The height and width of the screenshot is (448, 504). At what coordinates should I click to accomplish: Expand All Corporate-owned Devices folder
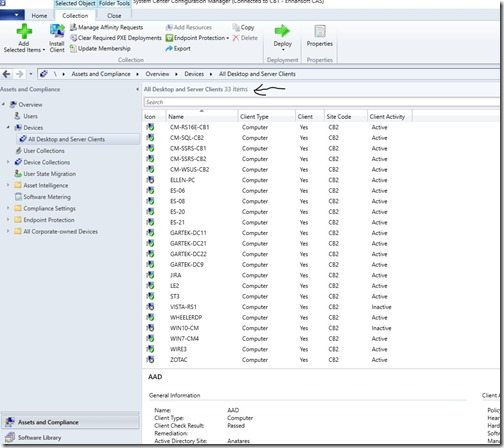(x=8, y=231)
